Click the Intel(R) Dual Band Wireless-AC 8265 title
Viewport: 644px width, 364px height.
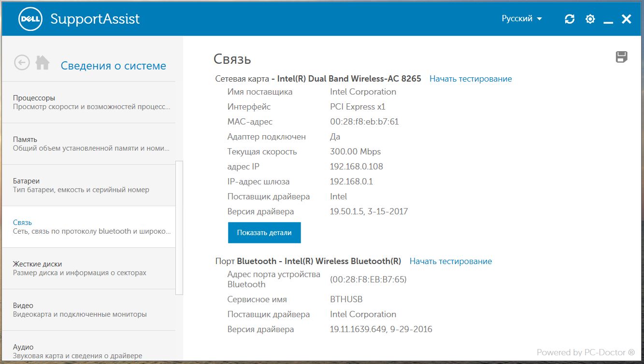pyautogui.click(x=349, y=79)
